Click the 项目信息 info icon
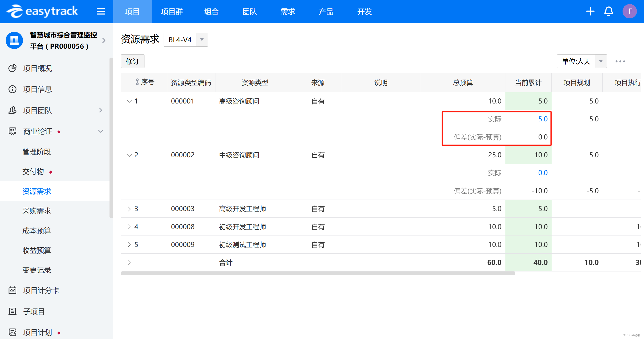The width and height of the screenshot is (644, 339). pos(12,89)
